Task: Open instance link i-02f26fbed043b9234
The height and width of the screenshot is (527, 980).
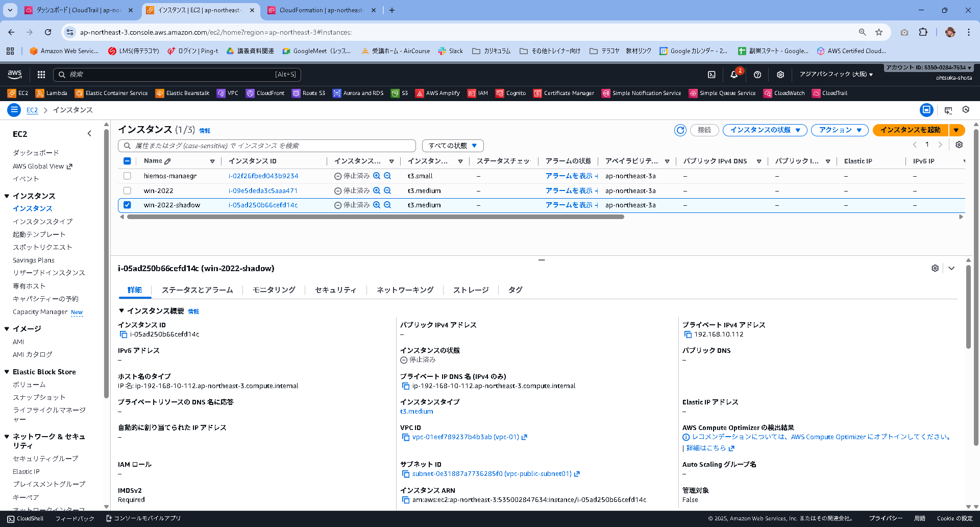Action: point(263,176)
